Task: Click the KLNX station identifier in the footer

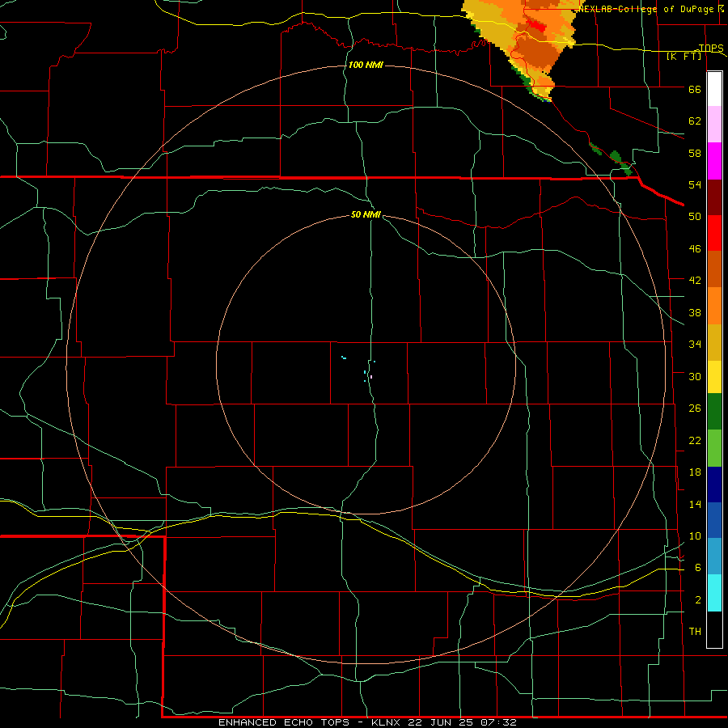Action: click(x=387, y=722)
